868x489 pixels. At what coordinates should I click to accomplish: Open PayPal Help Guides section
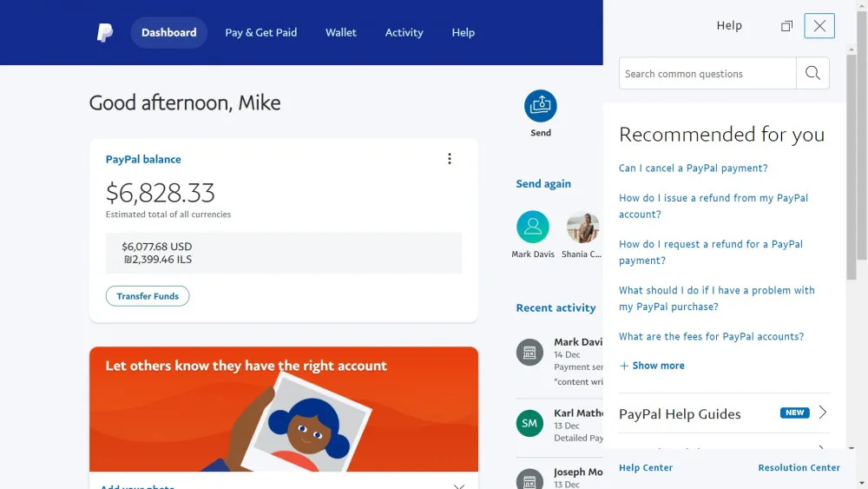point(724,413)
